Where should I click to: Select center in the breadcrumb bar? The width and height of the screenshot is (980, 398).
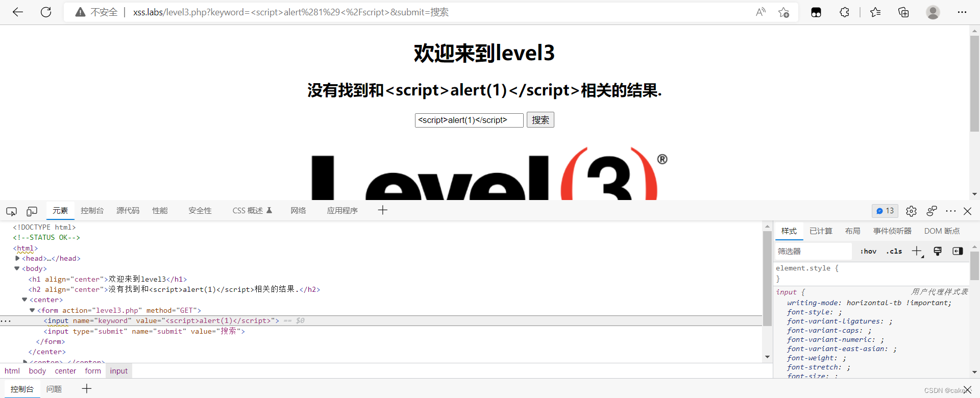(x=65, y=371)
